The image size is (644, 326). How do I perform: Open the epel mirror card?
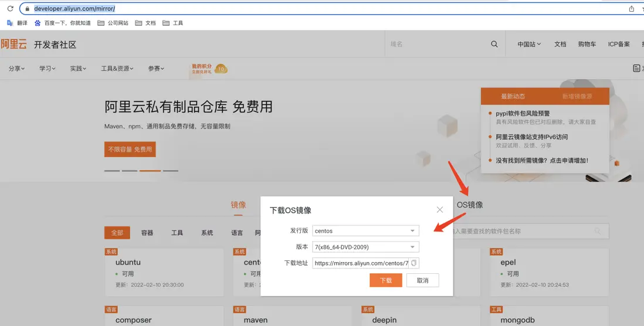(x=549, y=272)
